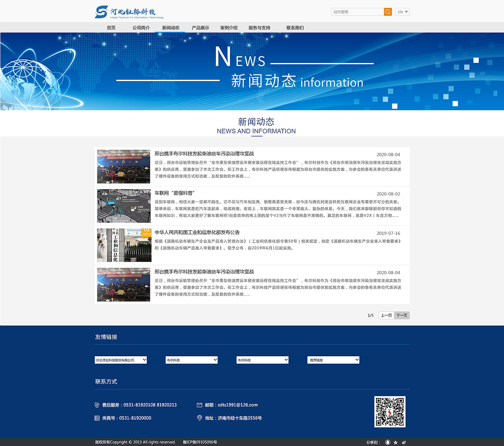This screenshot has height=446, width=504.
Task: Open the EN language dropdown
Action: (402, 12)
